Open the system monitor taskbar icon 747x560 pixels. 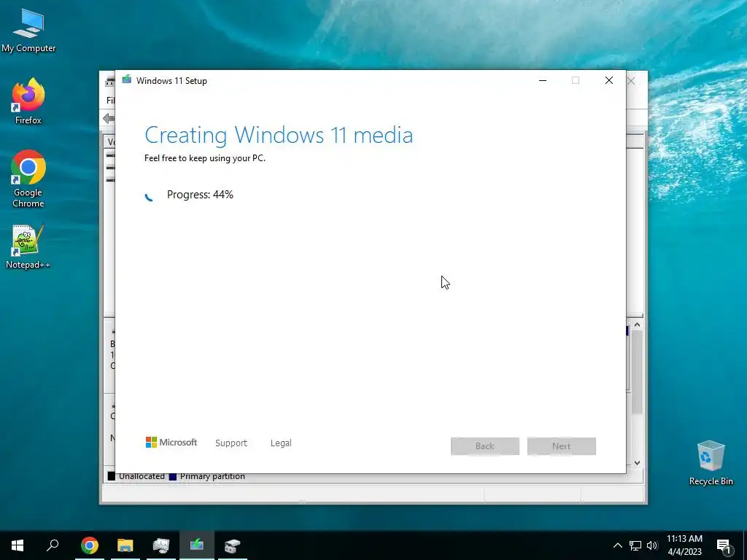click(161, 545)
